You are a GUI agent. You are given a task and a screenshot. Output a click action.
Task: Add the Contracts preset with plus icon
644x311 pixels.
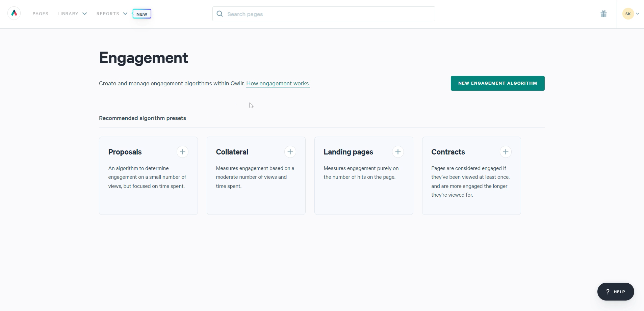(x=506, y=152)
